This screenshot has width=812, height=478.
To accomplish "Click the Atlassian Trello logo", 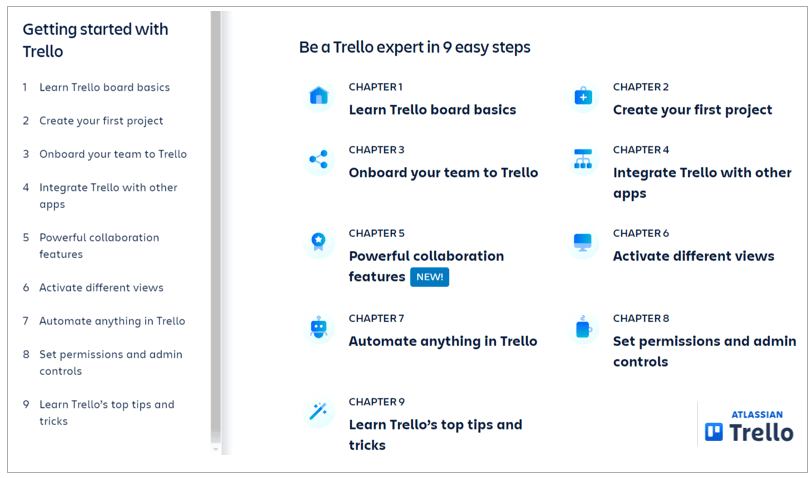I will (749, 425).
